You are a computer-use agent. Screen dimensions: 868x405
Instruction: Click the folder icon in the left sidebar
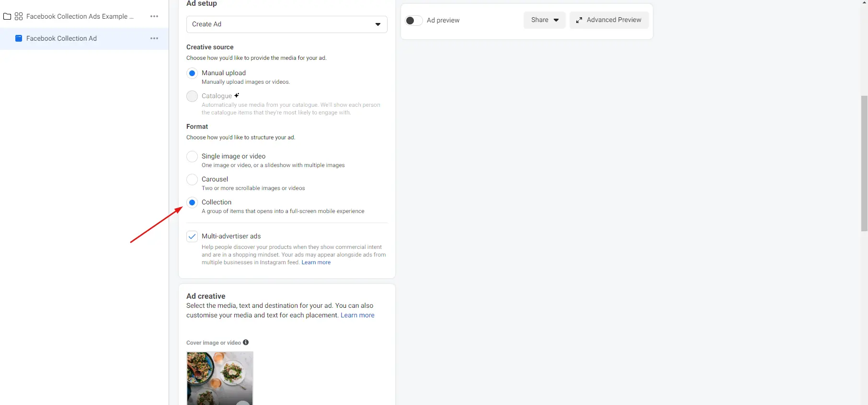(x=7, y=16)
